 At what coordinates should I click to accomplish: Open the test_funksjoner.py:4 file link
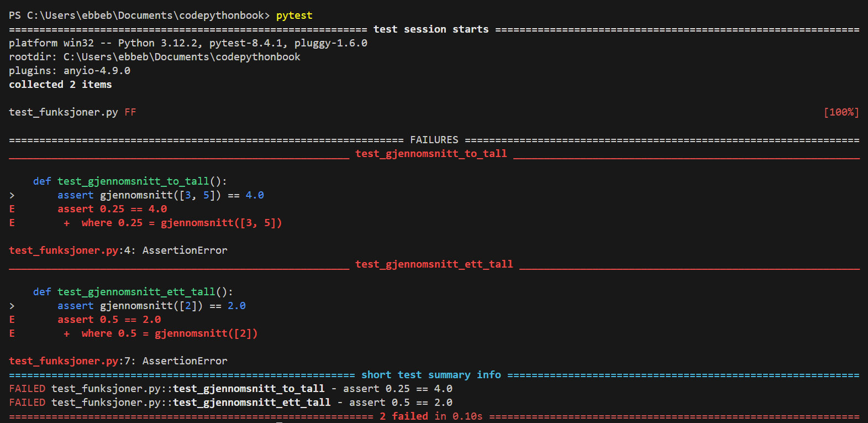pos(70,250)
